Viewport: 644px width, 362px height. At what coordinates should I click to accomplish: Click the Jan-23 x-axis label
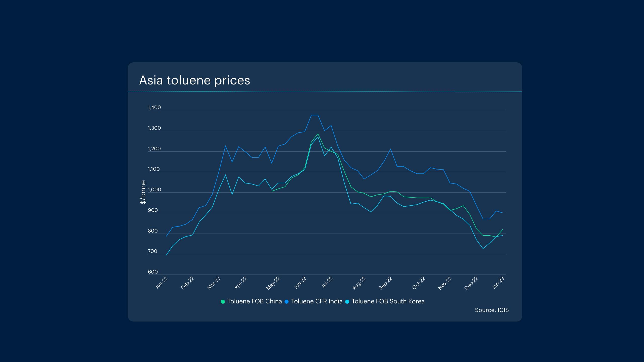498,283
